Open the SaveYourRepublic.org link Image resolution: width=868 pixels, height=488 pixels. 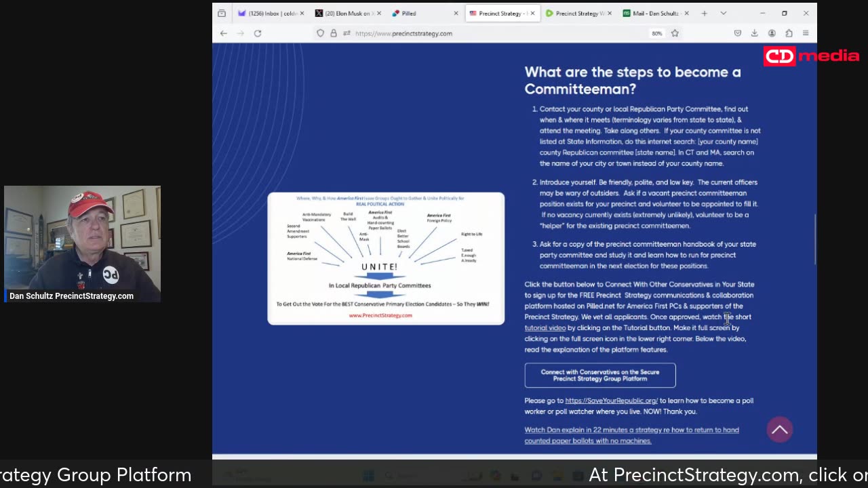(611, 401)
